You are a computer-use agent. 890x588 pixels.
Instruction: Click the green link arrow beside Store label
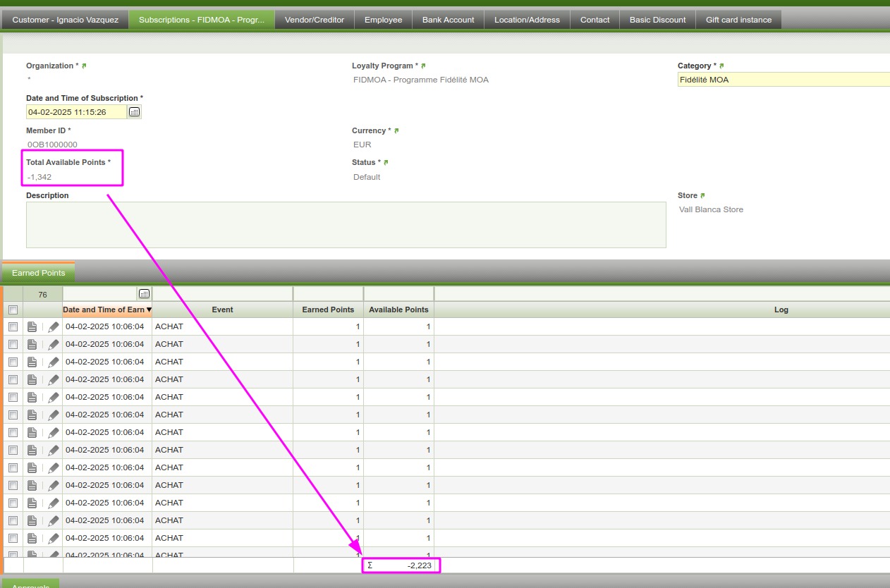pyautogui.click(x=702, y=195)
